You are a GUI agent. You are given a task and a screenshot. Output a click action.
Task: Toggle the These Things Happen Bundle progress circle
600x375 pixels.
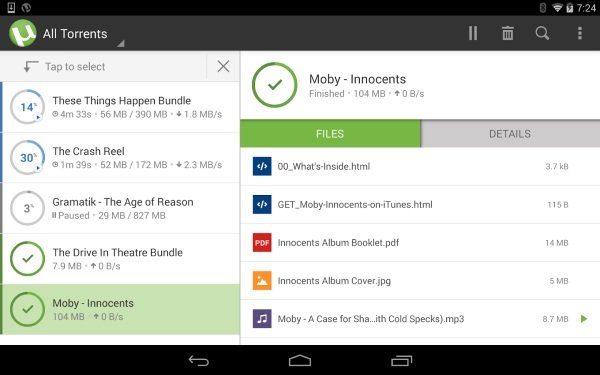tap(27, 107)
